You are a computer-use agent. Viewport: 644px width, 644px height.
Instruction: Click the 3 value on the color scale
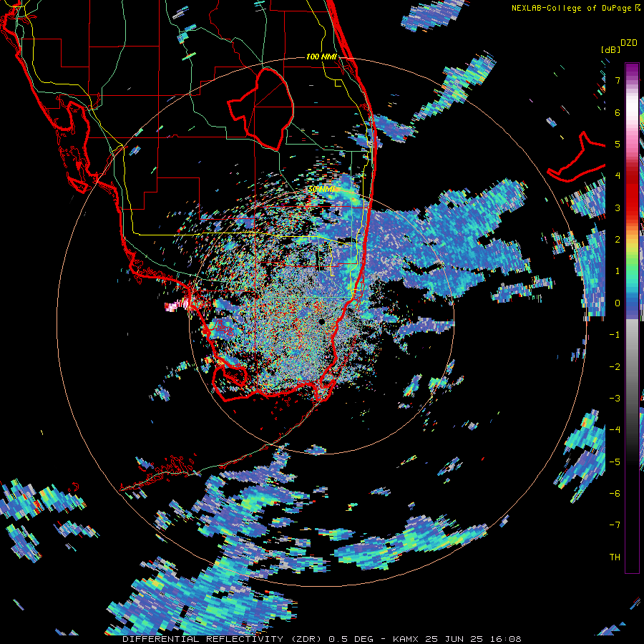618,208
